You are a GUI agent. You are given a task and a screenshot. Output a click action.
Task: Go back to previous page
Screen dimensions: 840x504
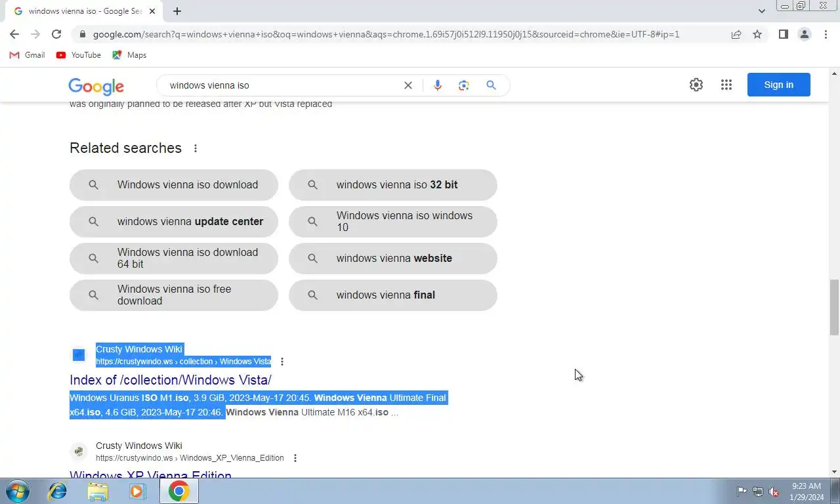pyautogui.click(x=14, y=34)
